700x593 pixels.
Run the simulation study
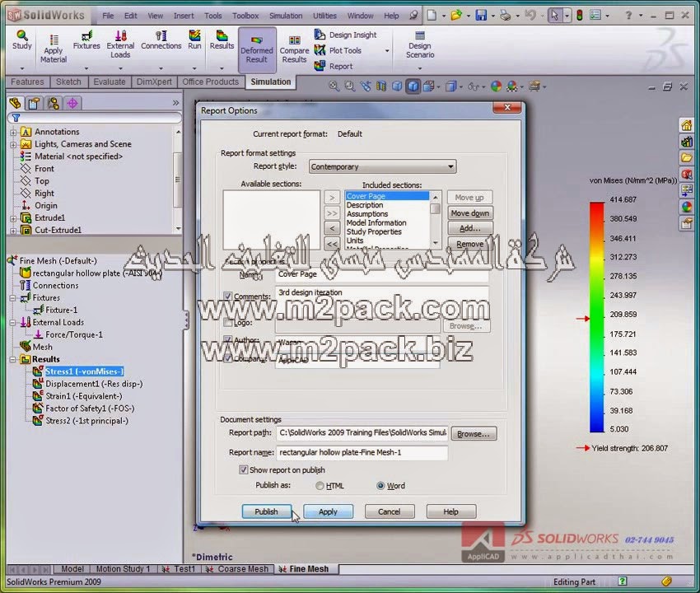(194, 40)
